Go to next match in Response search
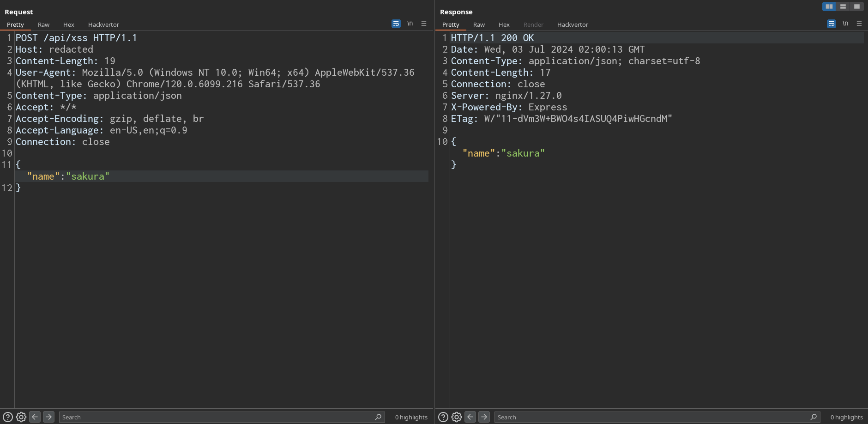This screenshot has width=868, height=424. [x=484, y=417]
